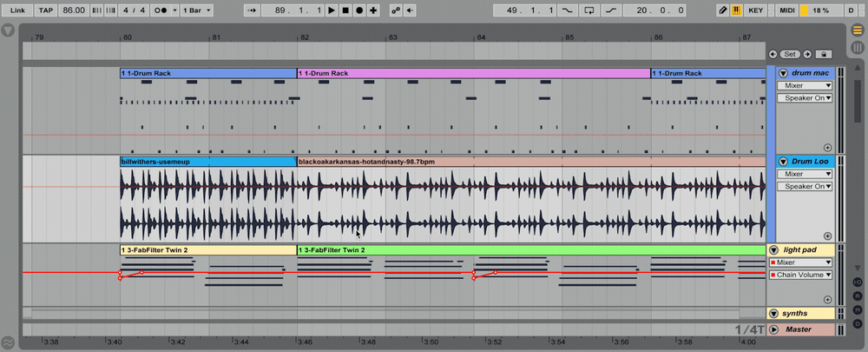868x352 pixels.
Task: Fold the drum mac track
Action: click(783, 73)
